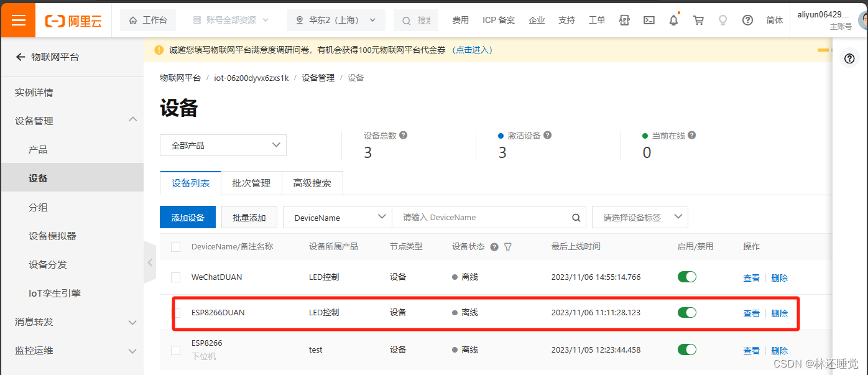The width and height of the screenshot is (868, 375).
Task: Follow the （点击进入）survey link
Action: tap(471, 50)
